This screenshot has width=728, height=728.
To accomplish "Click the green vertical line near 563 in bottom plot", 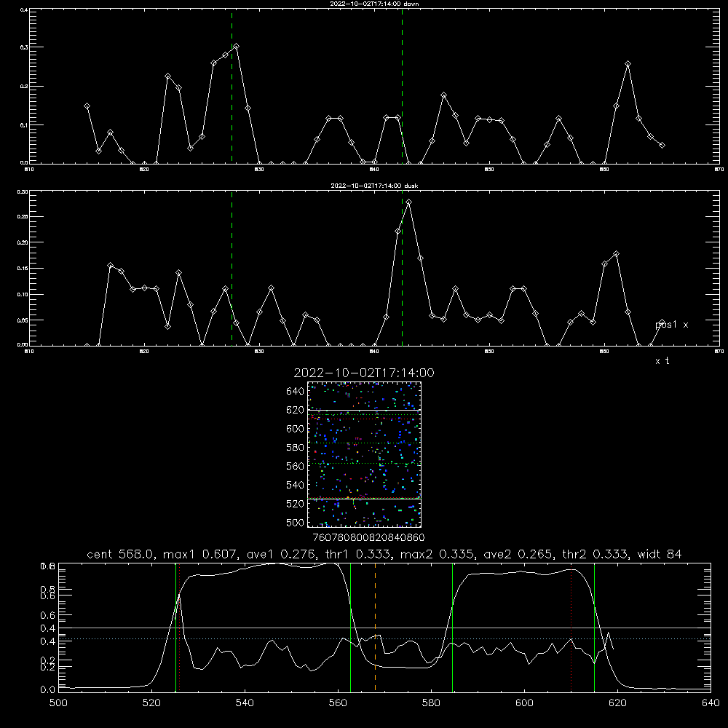I will (351, 628).
